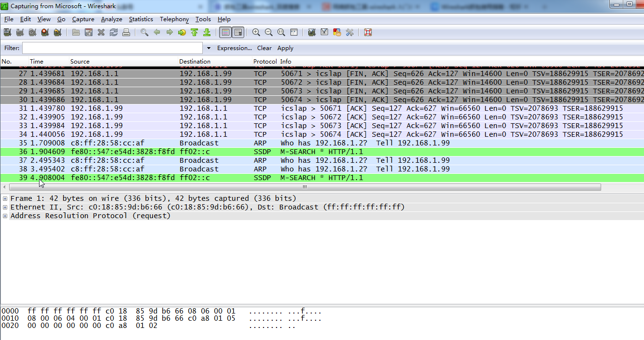This screenshot has width=644, height=340.
Task: Open the Edit menu
Action: click(26, 19)
